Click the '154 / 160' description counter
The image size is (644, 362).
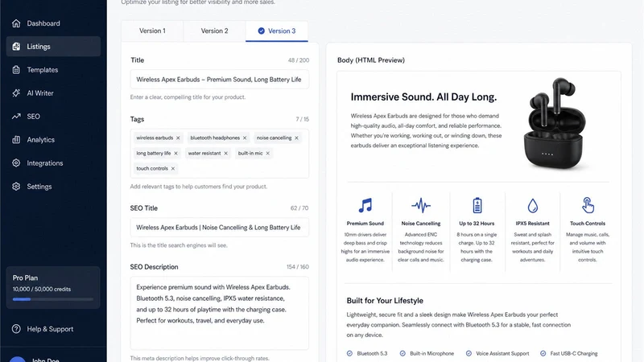point(298,267)
